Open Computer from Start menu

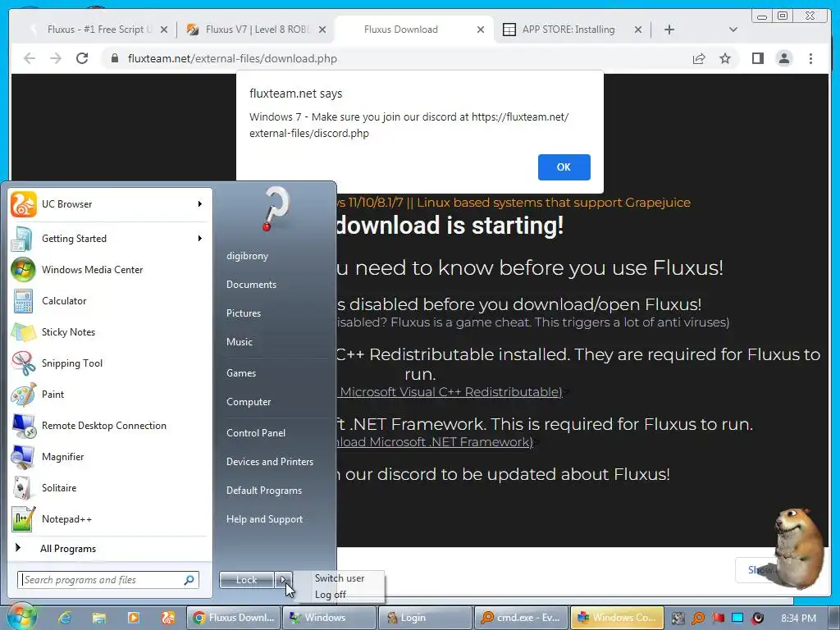(x=248, y=402)
